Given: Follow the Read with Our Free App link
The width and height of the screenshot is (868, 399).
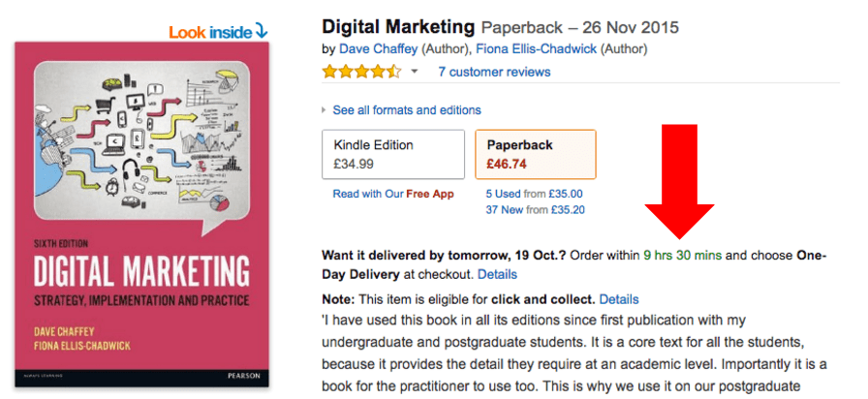Looking at the screenshot, I should tap(392, 194).
